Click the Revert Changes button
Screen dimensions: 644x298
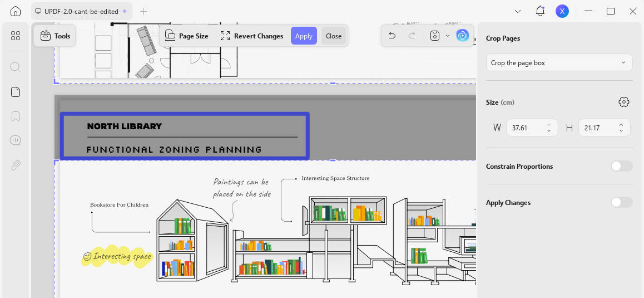252,36
